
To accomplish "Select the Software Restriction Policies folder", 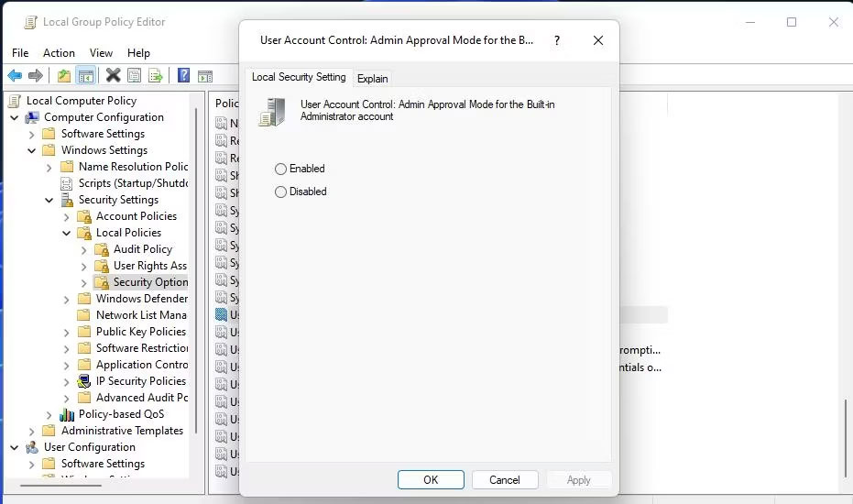I will 142,348.
